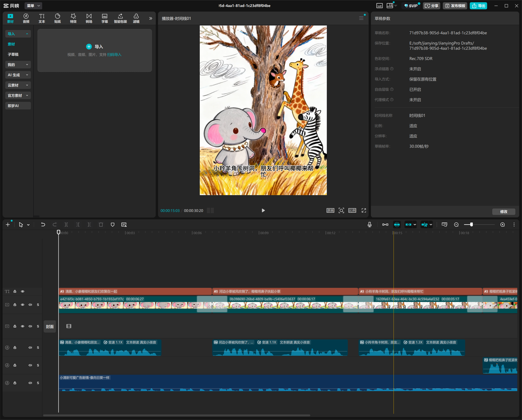Open the 特效 effects panel
522x420 pixels.
[73, 18]
